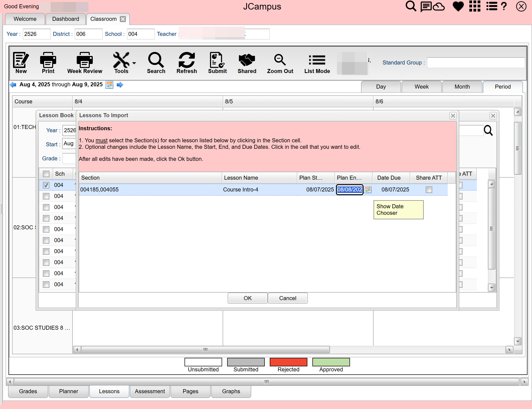Refresh the lesson book
Screen dimensions: 532x409
coord(187,63)
